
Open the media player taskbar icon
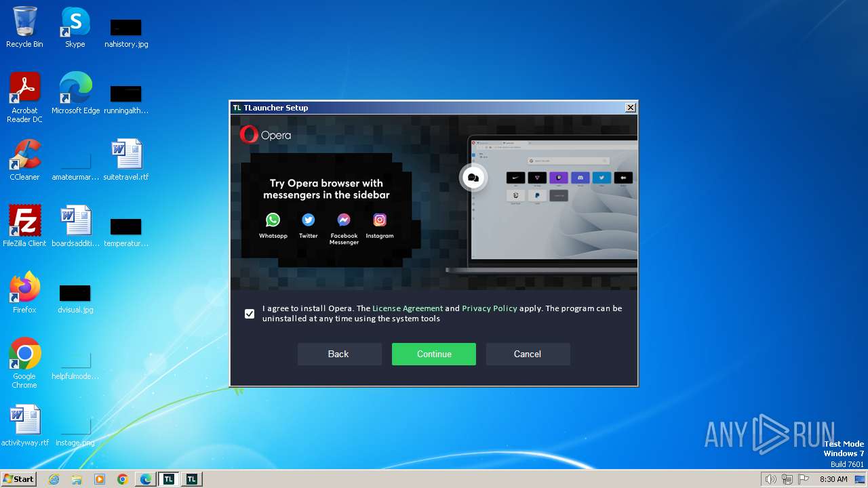coord(100,479)
